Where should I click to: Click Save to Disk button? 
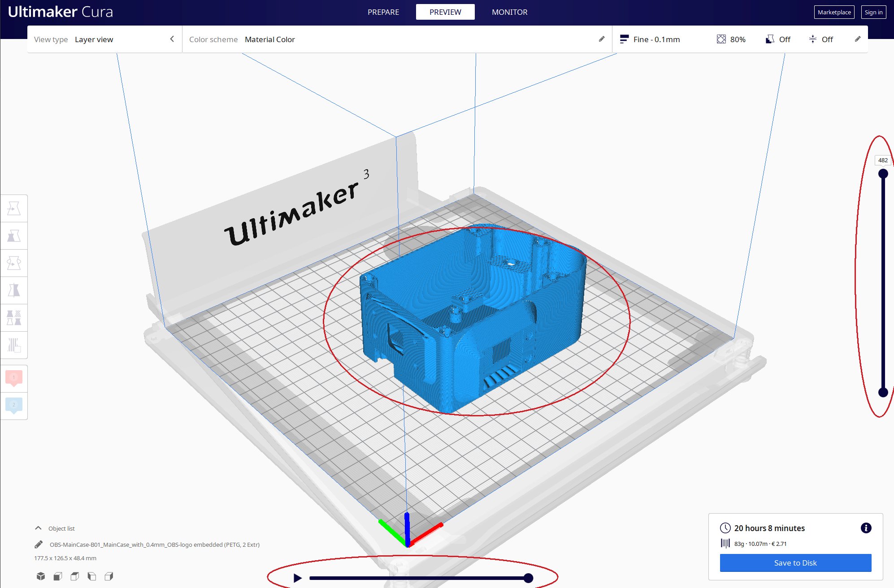[x=795, y=563]
